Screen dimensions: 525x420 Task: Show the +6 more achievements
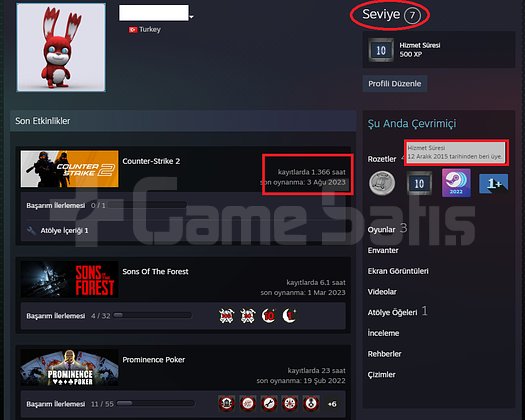pyautogui.click(x=332, y=404)
